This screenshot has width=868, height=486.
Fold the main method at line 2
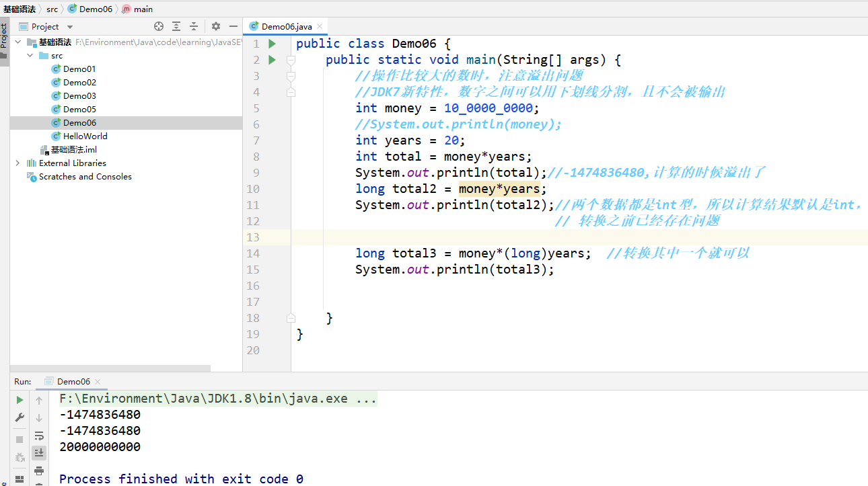pos(291,60)
